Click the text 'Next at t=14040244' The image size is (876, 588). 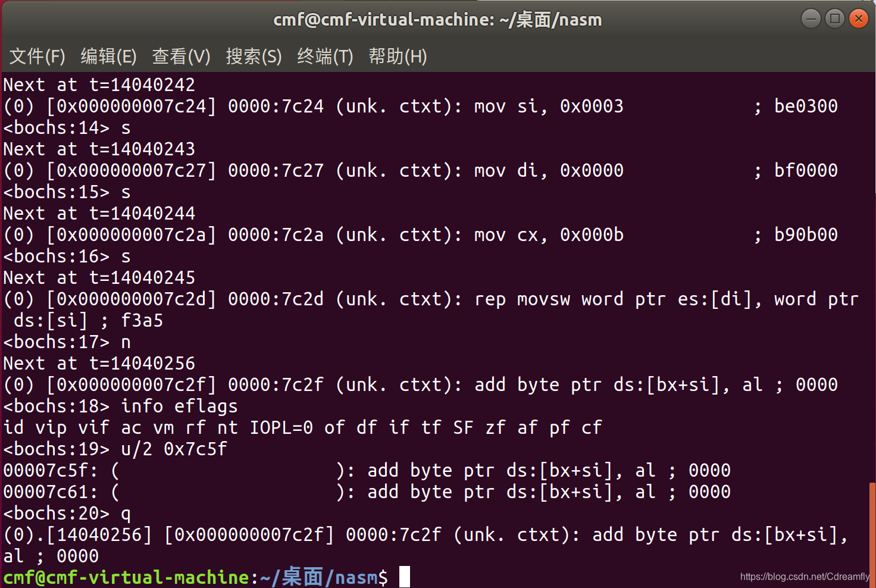pos(99,213)
